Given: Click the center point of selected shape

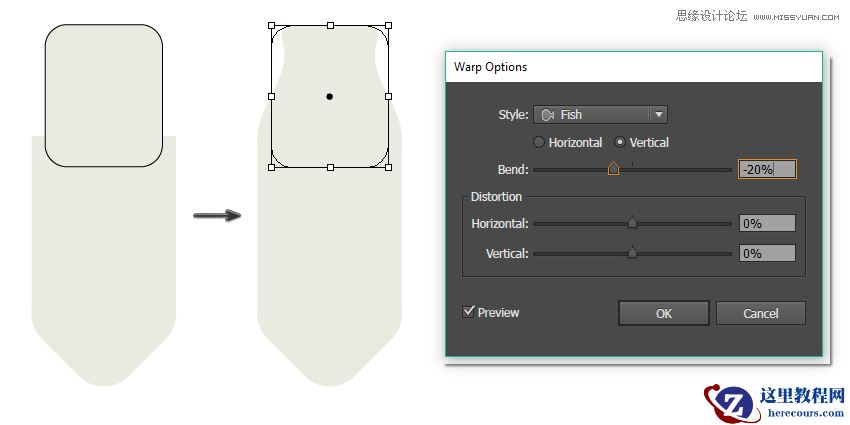Looking at the screenshot, I should coord(330,96).
